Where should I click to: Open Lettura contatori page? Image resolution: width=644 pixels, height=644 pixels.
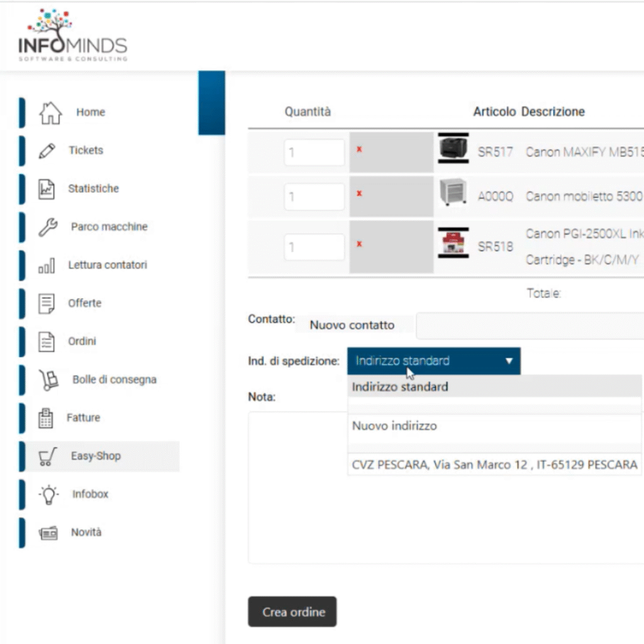click(108, 265)
